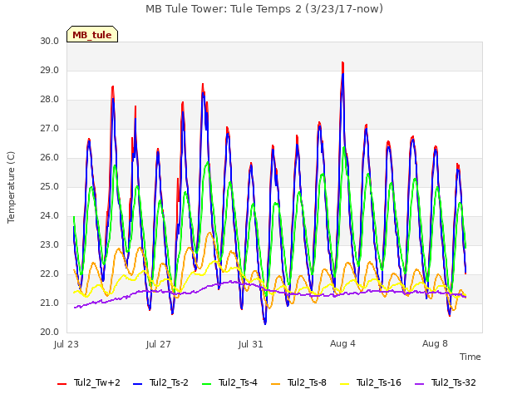Click the Jul 23 x-axis tick label
Screen dimensions: 532x399
[66, 344]
